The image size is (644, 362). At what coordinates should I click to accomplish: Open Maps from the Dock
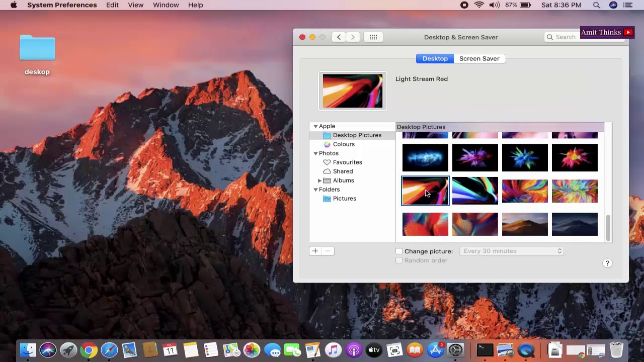click(231, 350)
